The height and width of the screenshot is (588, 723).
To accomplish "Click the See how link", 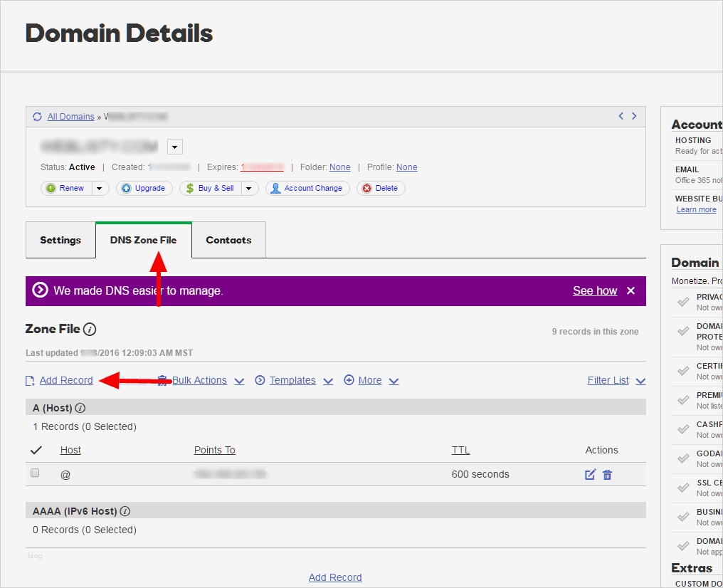I will pyautogui.click(x=595, y=290).
